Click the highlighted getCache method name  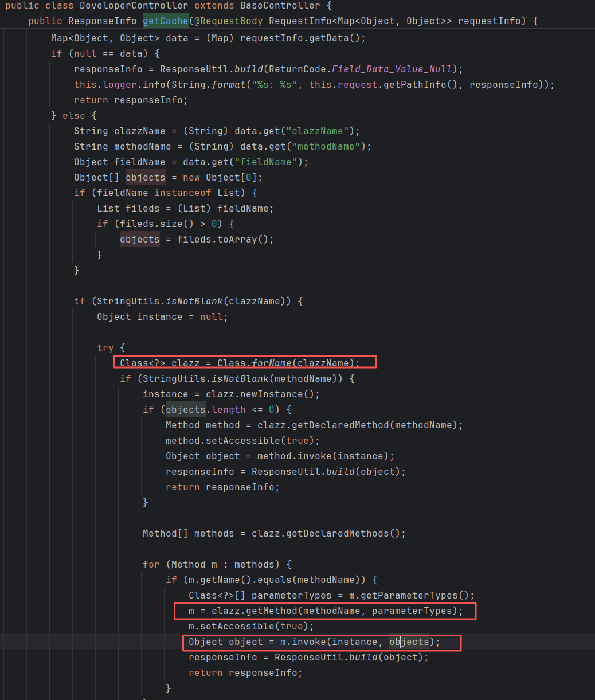click(x=165, y=21)
